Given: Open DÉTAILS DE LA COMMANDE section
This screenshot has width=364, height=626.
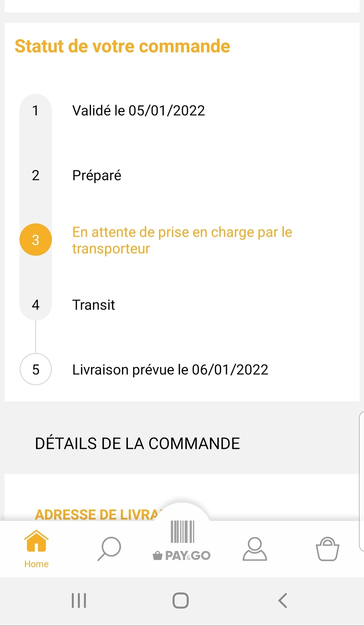Looking at the screenshot, I should (x=137, y=443).
